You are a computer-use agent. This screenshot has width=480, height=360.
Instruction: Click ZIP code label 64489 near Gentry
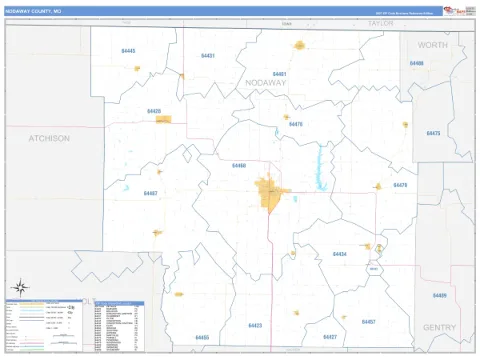coord(440,295)
